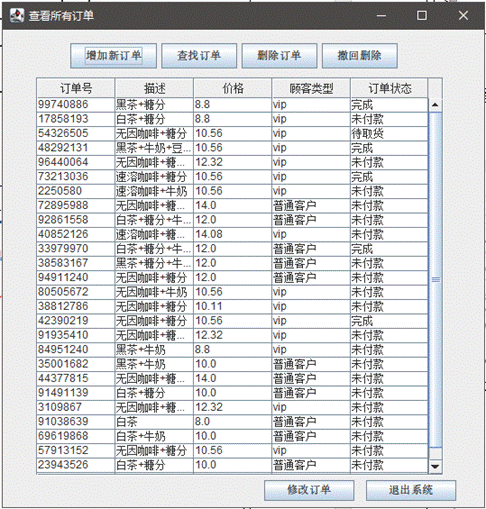Image resolution: width=486 pixels, height=509 pixels.
Task: Click the 修改订单 button
Action: (x=309, y=490)
